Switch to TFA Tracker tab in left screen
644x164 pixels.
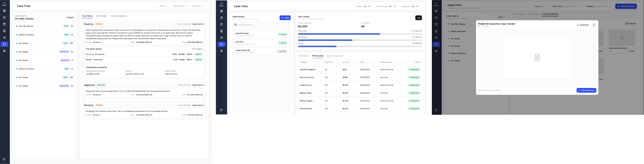pyautogui.click(x=101, y=16)
